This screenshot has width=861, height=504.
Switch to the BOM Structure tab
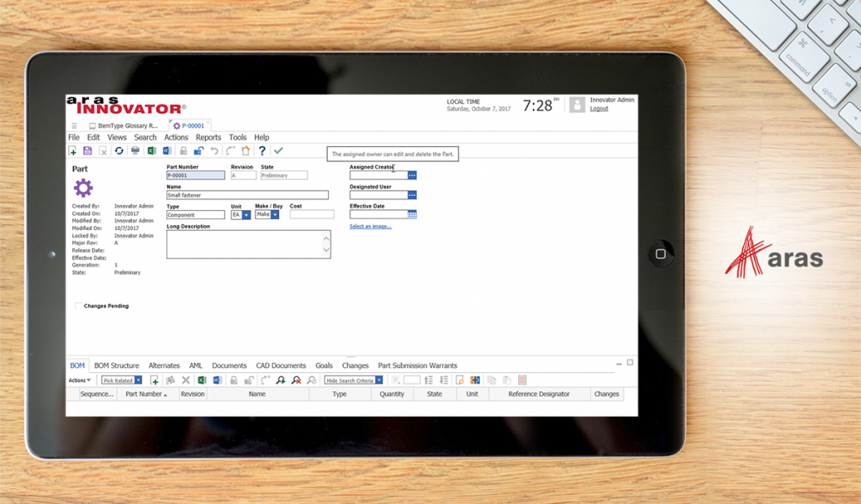tap(117, 365)
